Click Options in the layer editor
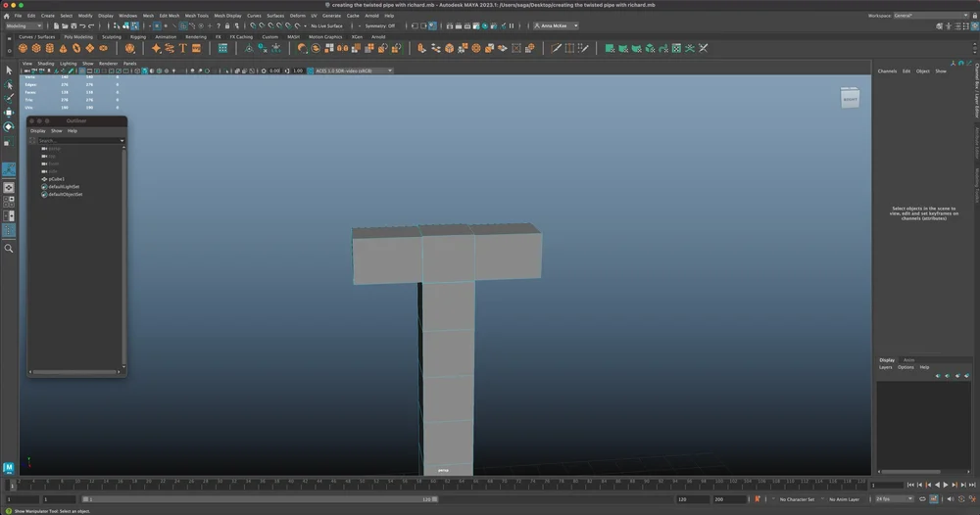Screen dimensions: 980x515 point(906,367)
